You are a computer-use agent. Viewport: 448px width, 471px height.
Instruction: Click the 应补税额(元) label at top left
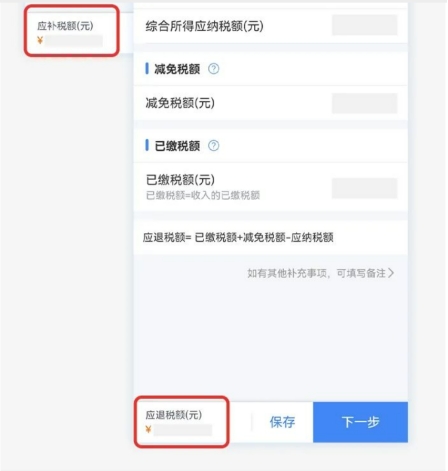pos(65,26)
